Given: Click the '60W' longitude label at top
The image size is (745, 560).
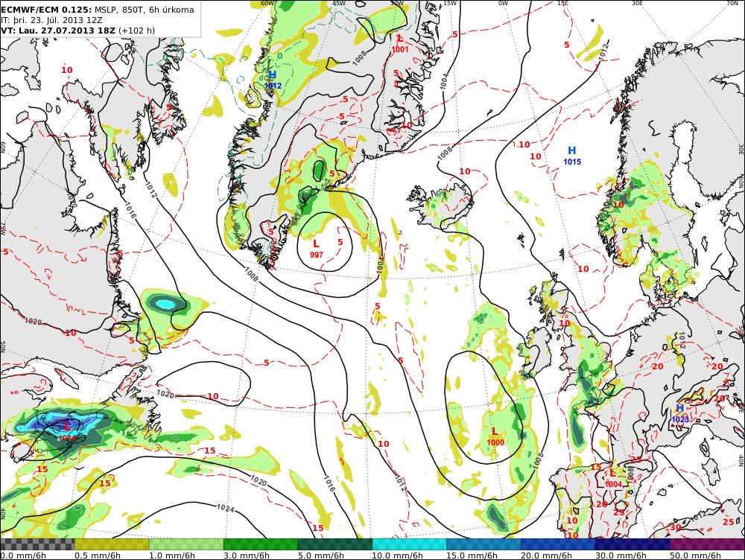Looking at the screenshot, I should tap(267, 3).
